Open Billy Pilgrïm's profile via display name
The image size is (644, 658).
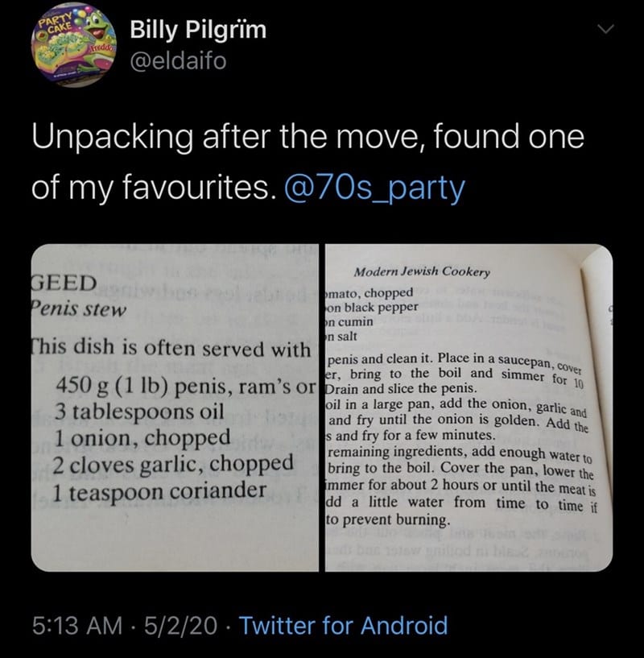197,31
